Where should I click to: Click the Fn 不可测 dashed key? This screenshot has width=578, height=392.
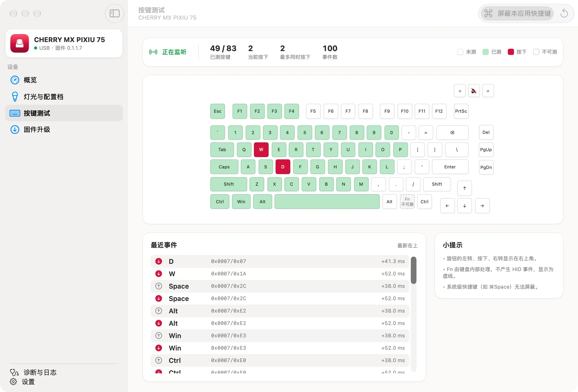pos(407,202)
